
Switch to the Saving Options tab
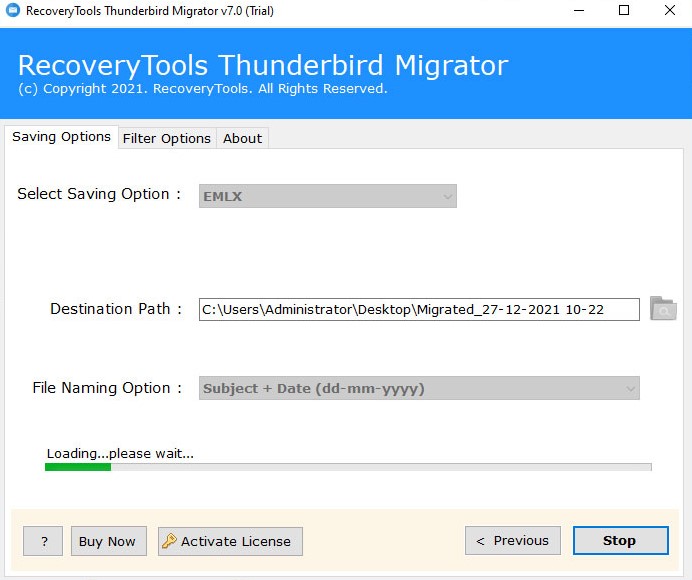point(61,137)
